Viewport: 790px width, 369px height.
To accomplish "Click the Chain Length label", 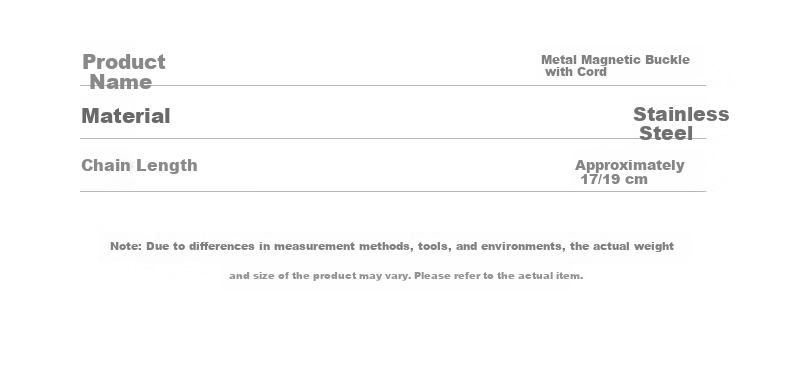I will 139,165.
